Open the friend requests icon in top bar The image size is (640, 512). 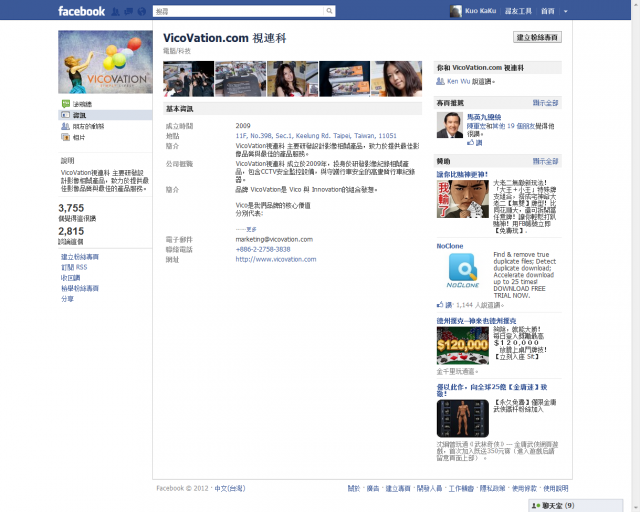[116, 11]
